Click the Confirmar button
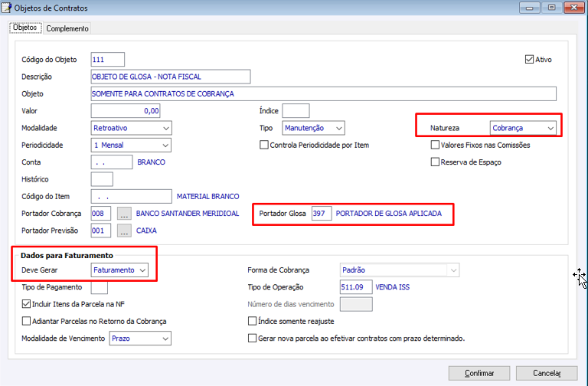 click(479, 373)
